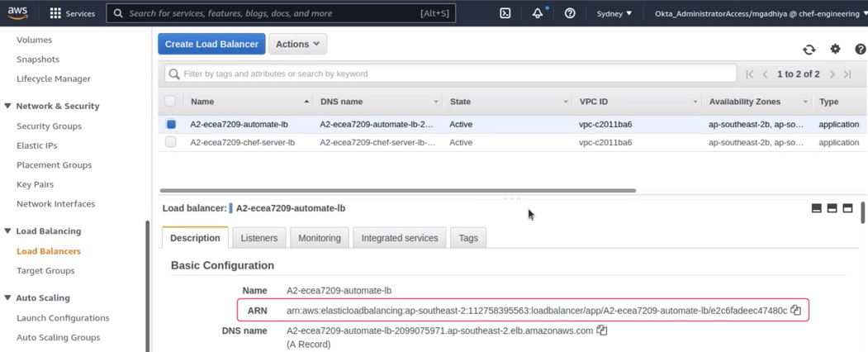This screenshot has height=352, width=868.
Task: Select the A2-ecea7209-chef-server-lb checkbox
Action: (171, 142)
